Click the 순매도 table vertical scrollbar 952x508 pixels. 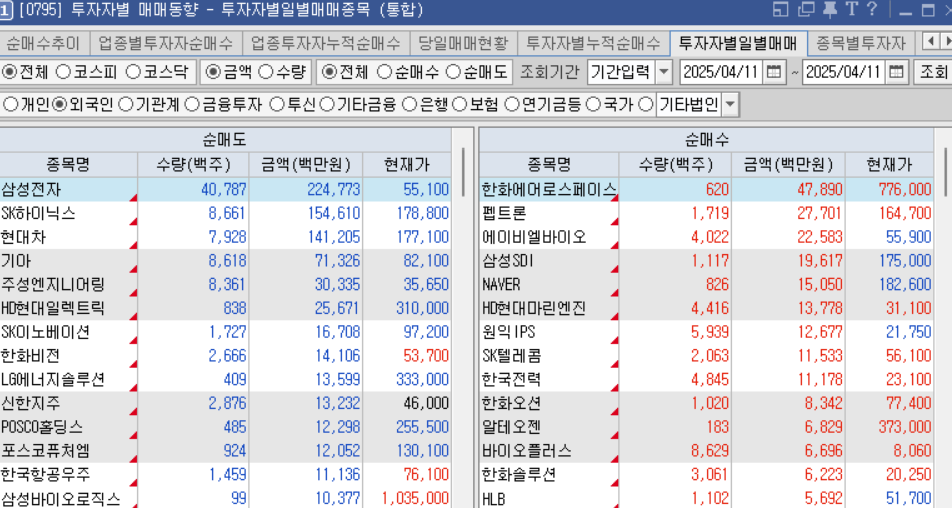click(x=463, y=172)
